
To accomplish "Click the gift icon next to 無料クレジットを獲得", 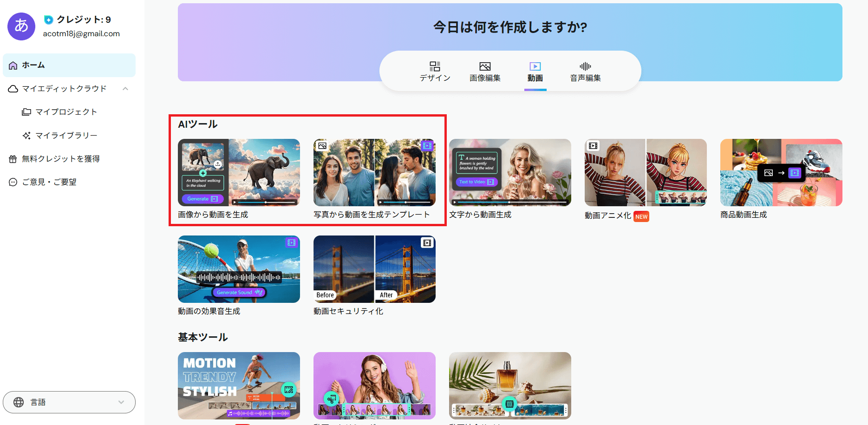I will pyautogui.click(x=12, y=158).
